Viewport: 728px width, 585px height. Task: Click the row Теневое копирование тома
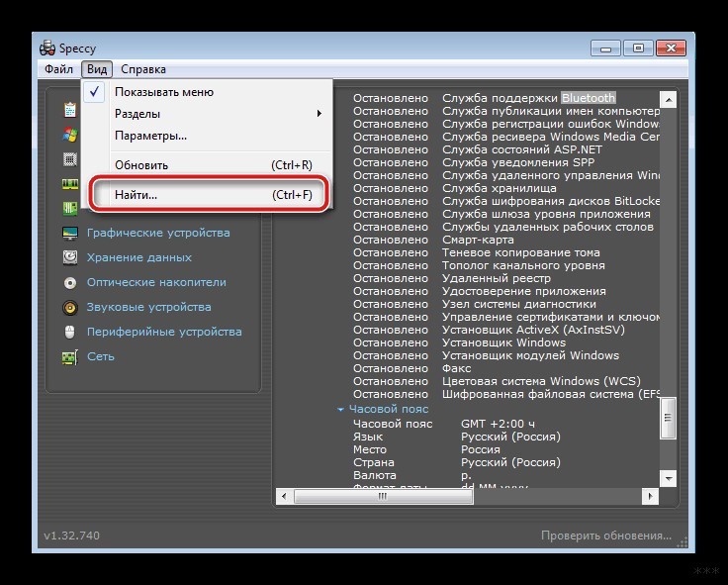[477, 252]
